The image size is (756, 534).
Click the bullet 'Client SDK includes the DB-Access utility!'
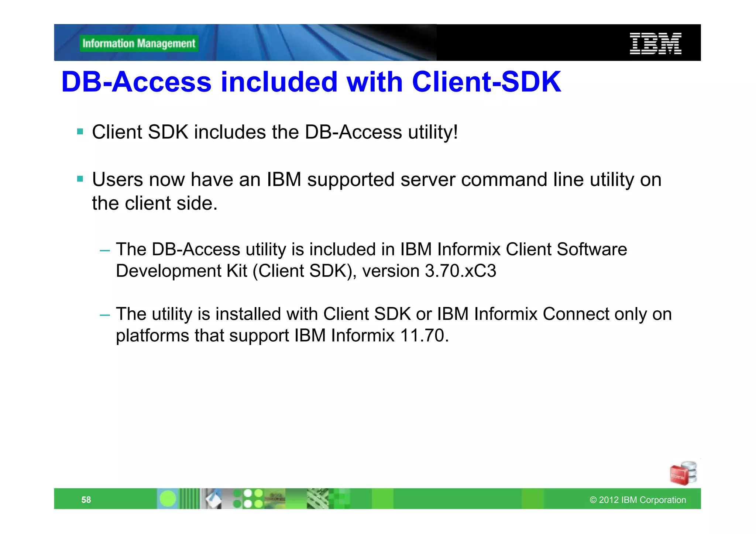[x=275, y=132]
